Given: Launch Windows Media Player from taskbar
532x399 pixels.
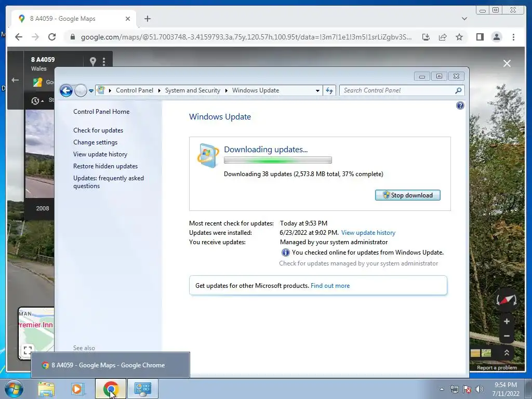Looking at the screenshot, I should tap(77, 389).
